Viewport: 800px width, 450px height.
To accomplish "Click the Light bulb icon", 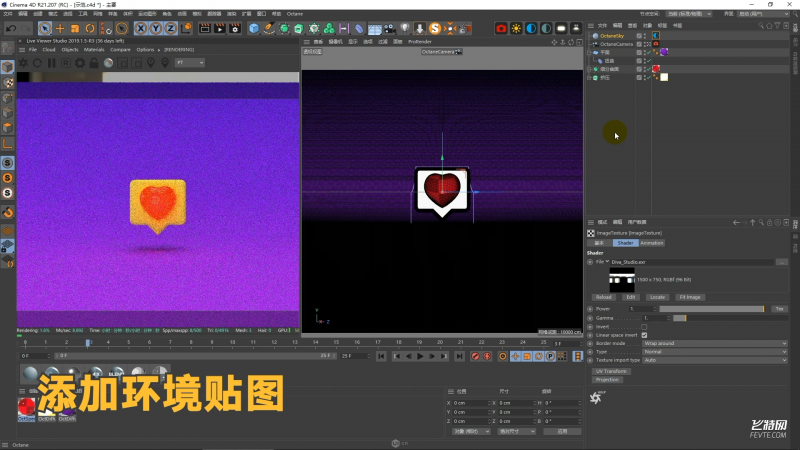I will click(x=405, y=29).
